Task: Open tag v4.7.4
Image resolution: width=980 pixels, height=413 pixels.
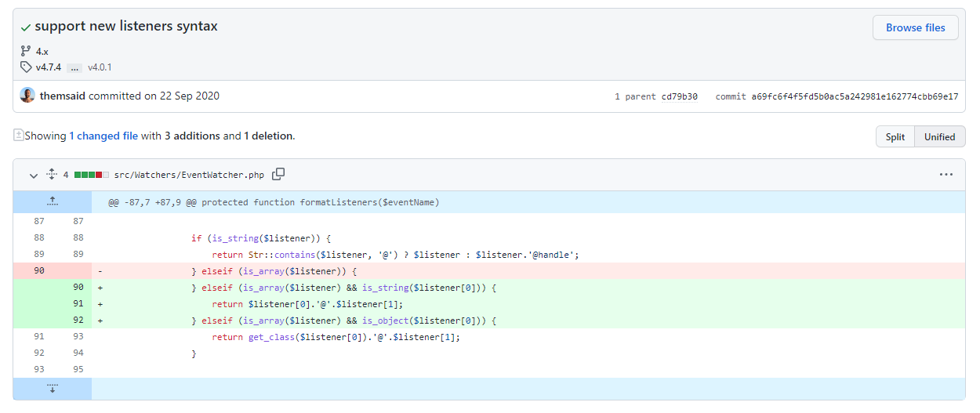Action: [48, 67]
